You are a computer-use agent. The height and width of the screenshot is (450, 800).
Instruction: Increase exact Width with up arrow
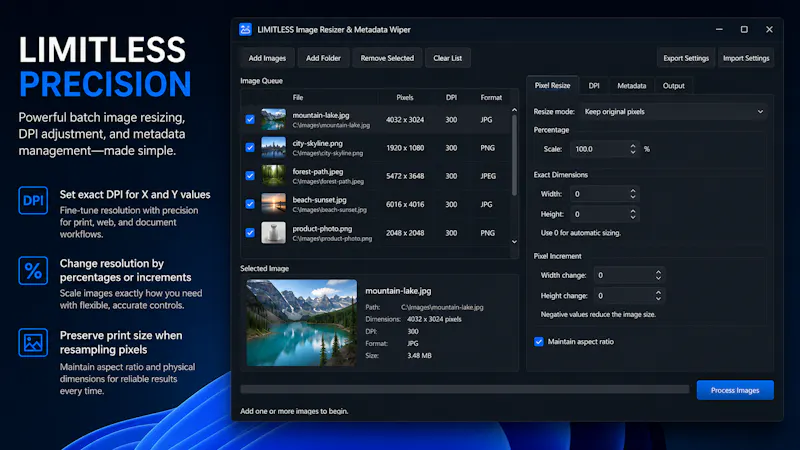pyautogui.click(x=633, y=190)
